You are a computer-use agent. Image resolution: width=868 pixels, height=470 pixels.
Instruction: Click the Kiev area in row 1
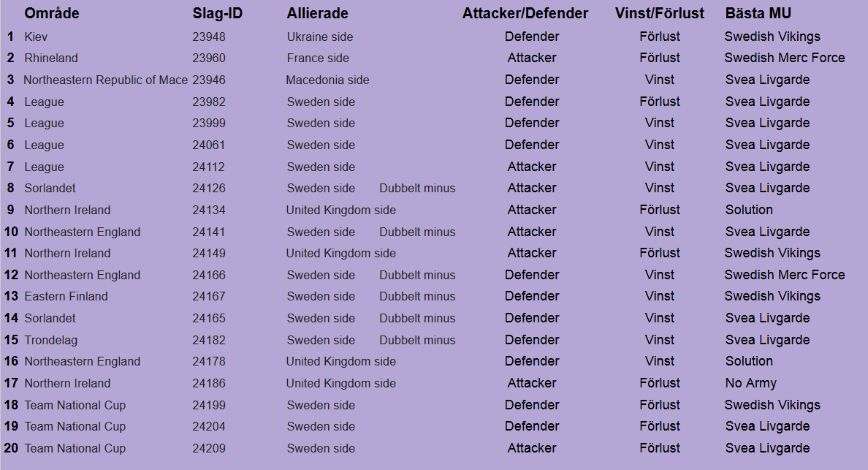click(36, 37)
